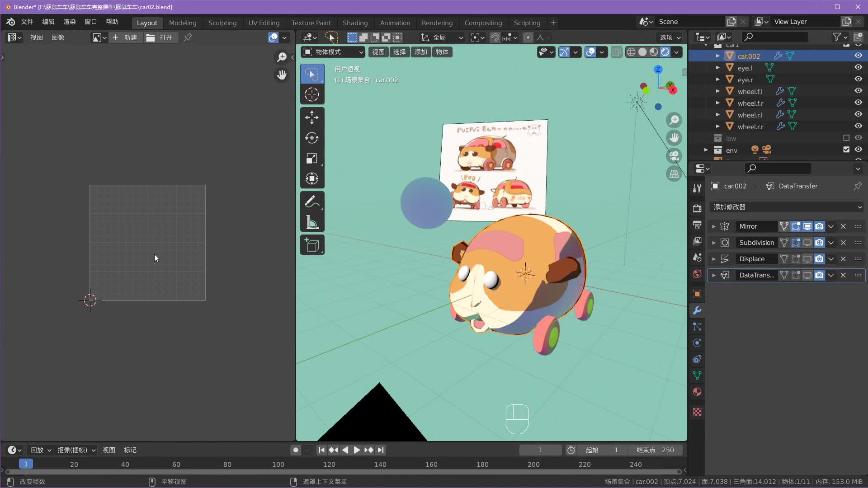Switch to the Modeling workspace tab

tap(183, 23)
